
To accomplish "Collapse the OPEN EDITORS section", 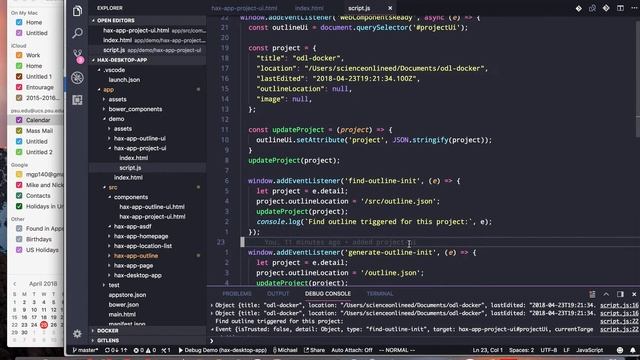I will [x=147, y=20].
